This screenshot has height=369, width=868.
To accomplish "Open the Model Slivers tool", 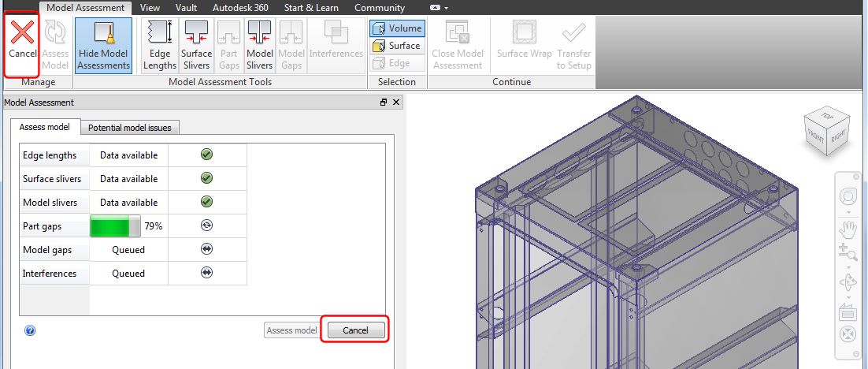I will pyautogui.click(x=260, y=46).
